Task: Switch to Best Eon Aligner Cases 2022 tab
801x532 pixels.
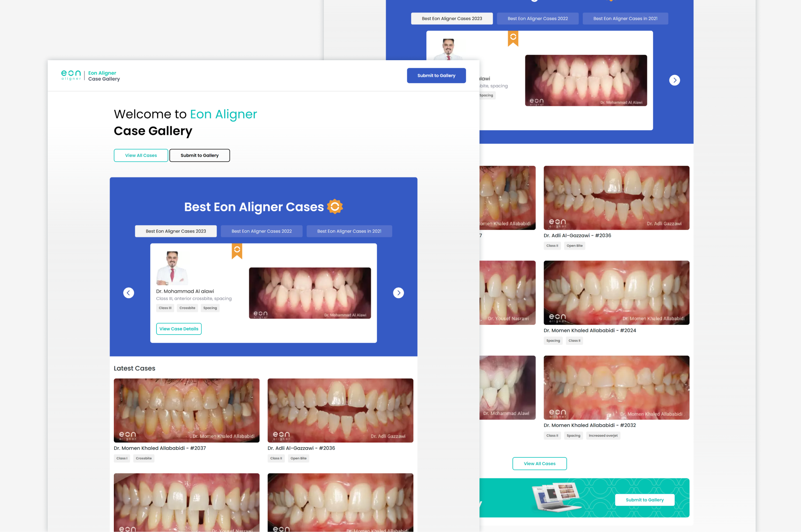Action: [x=262, y=231]
